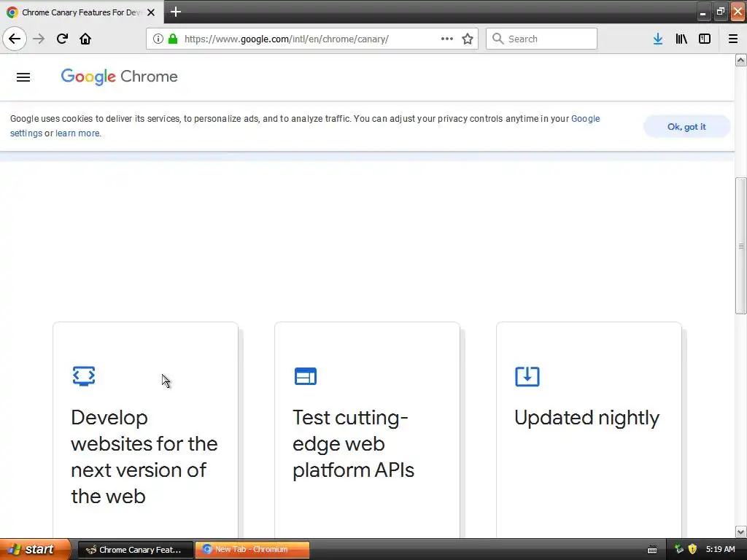Click the 5:19 AM system clock
Image resolution: width=747 pixels, height=560 pixels.
pyautogui.click(x=720, y=549)
